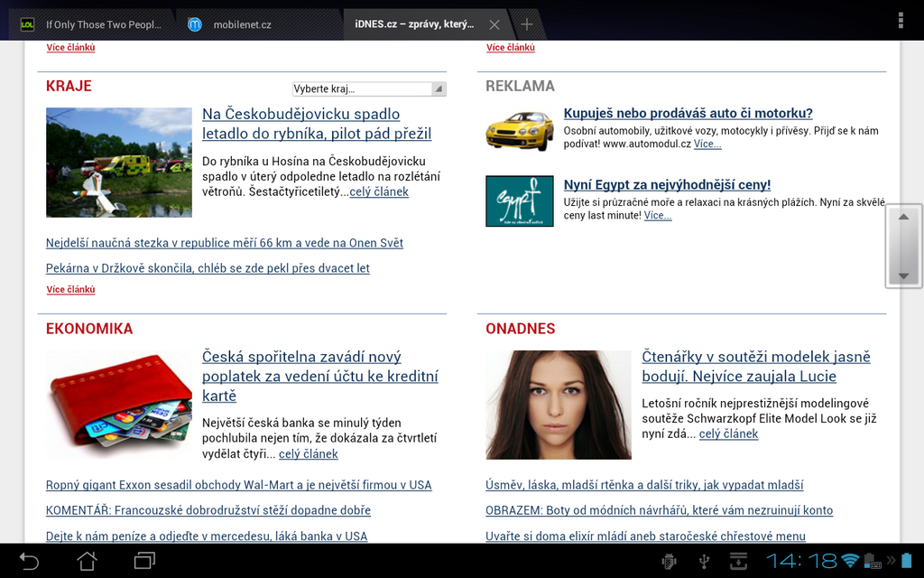Open a new browser tab with plus button

pyautogui.click(x=526, y=24)
